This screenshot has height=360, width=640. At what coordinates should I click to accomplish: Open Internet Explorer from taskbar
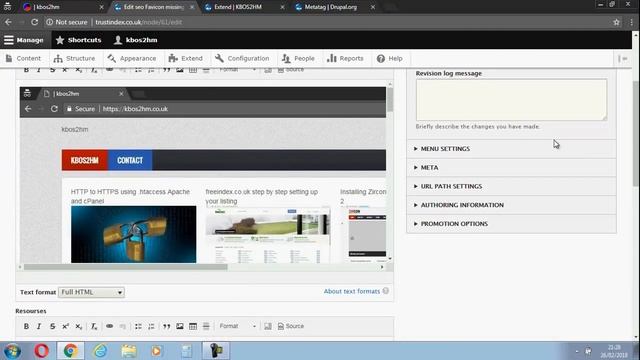pos(100,351)
